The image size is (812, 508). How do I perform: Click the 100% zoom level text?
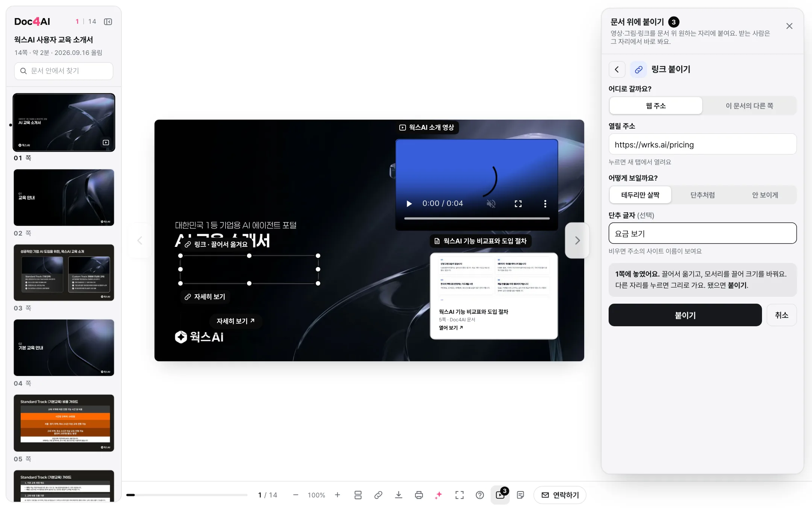click(x=316, y=495)
